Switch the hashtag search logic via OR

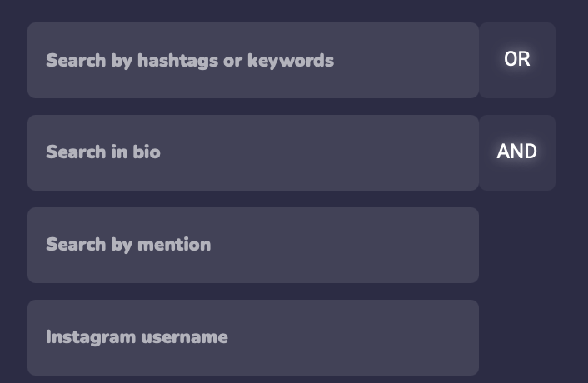[x=517, y=60]
